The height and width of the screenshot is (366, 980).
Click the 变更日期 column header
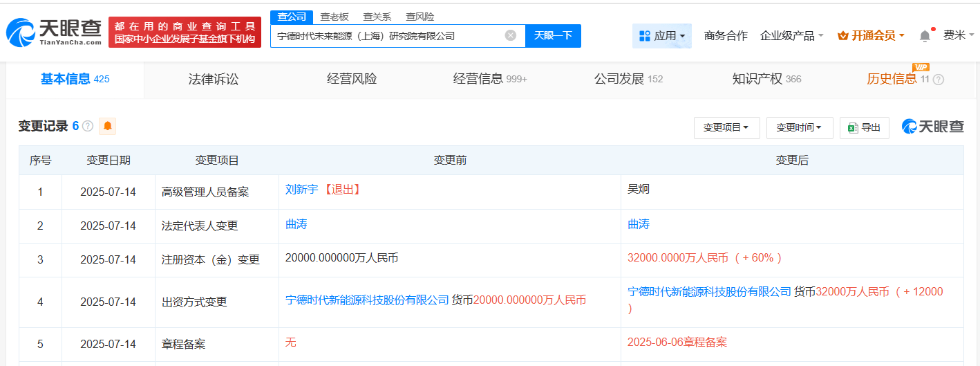coord(109,161)
